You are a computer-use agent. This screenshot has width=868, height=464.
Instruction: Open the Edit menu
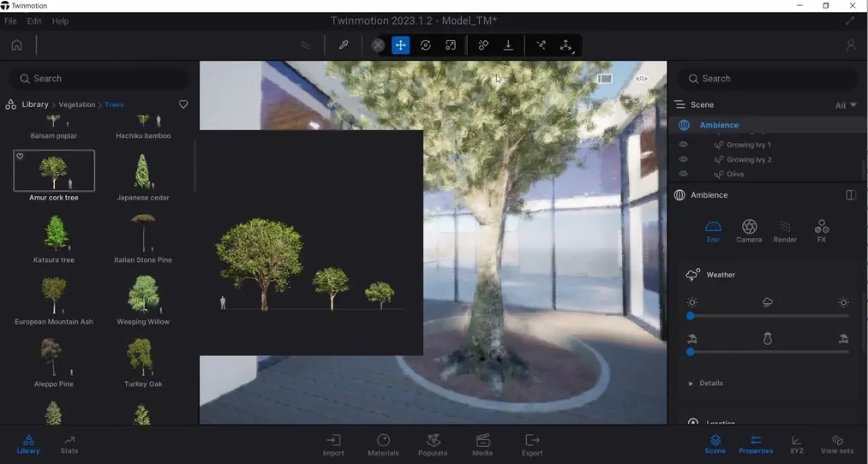[x=34, y=21]
